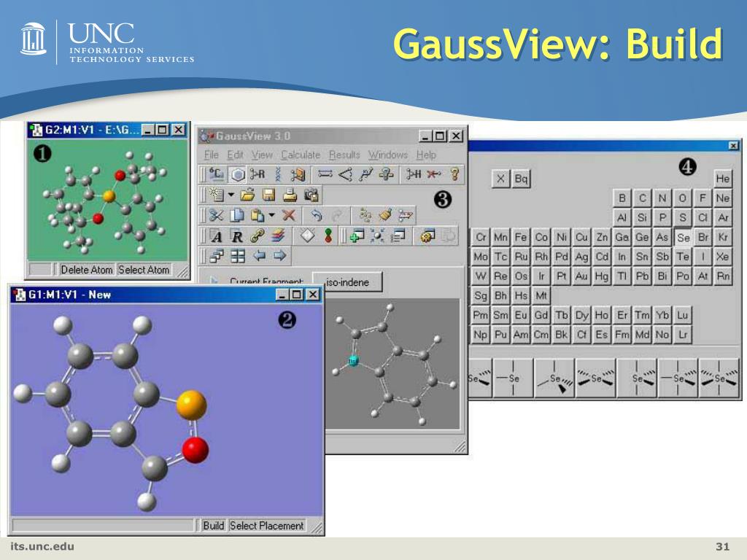The height and width of the screenshot is (560, 747).
Task: Choose the He element button
Action: coord(723,179)
